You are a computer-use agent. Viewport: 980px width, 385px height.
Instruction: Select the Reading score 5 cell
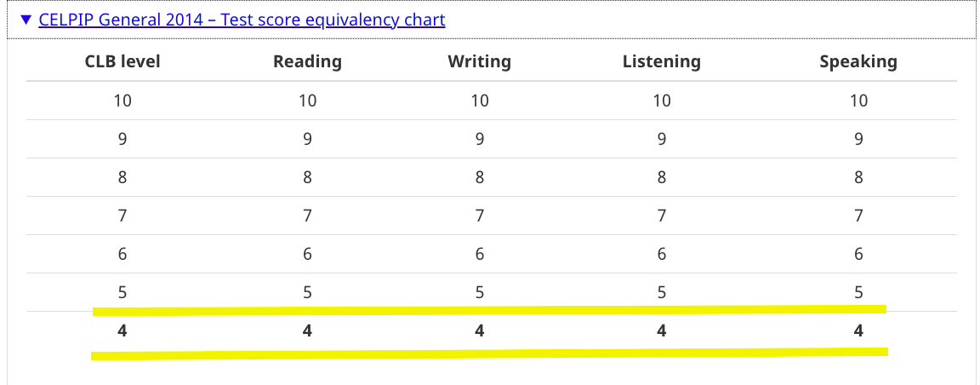[x=307, y=292]
